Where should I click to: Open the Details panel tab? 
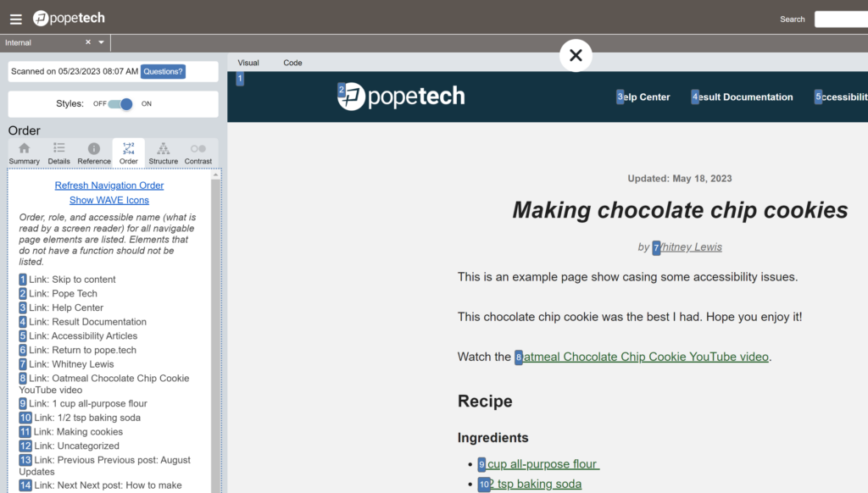point(58,153)
